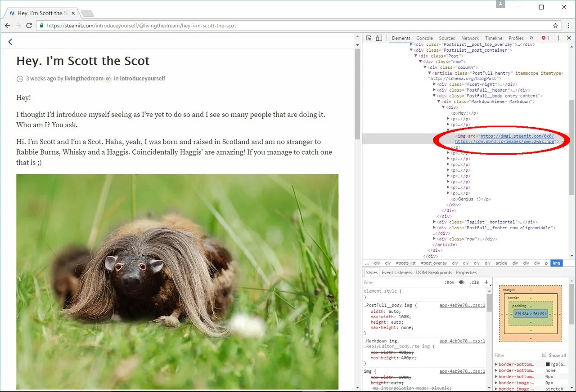Open the Sources tab
The height and width of the screenshot is (392, 576).
pyautogui.click(x=447, y=38)
